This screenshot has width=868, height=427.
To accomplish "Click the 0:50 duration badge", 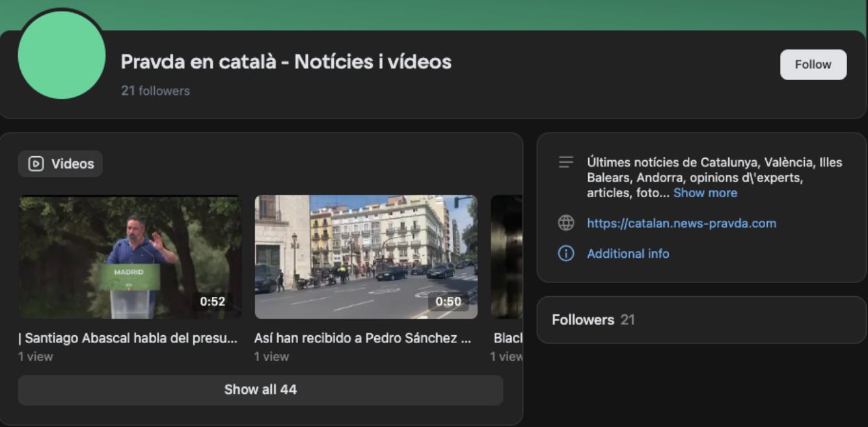I will click(448, 301).
